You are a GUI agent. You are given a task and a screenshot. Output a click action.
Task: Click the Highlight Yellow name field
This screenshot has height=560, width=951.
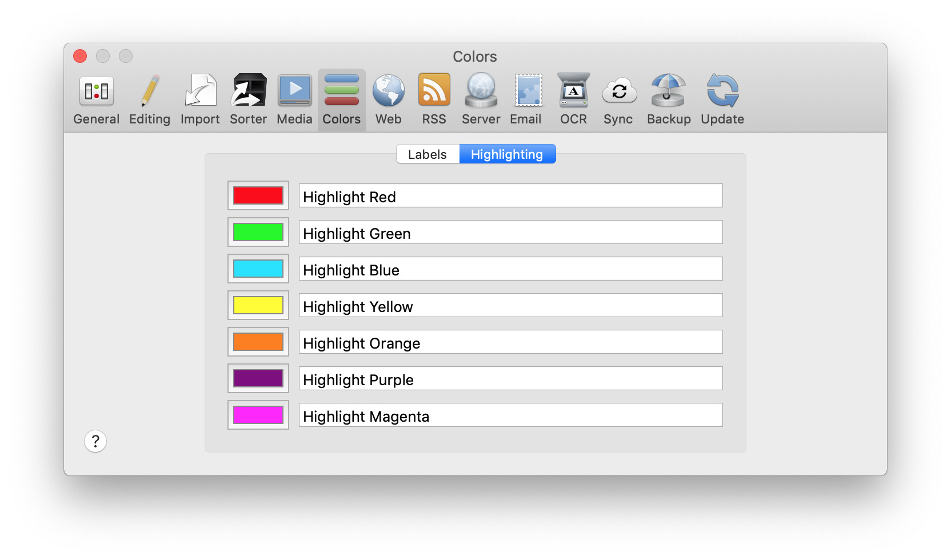coord(510,306)
